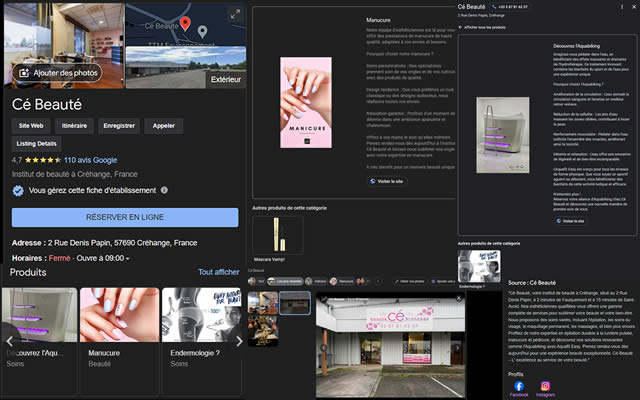
Task: Click the Manicure poster image in product detail
Action: [x=306, y=102]
